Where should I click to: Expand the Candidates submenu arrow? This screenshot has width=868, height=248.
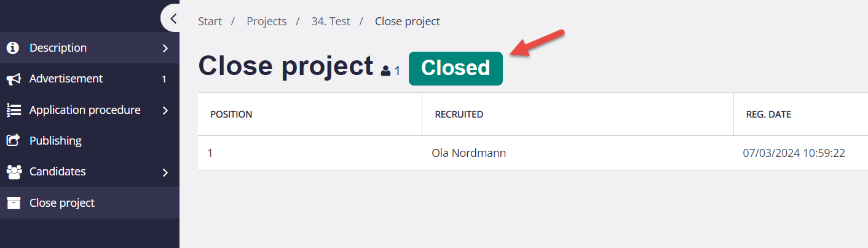(165, 172)
